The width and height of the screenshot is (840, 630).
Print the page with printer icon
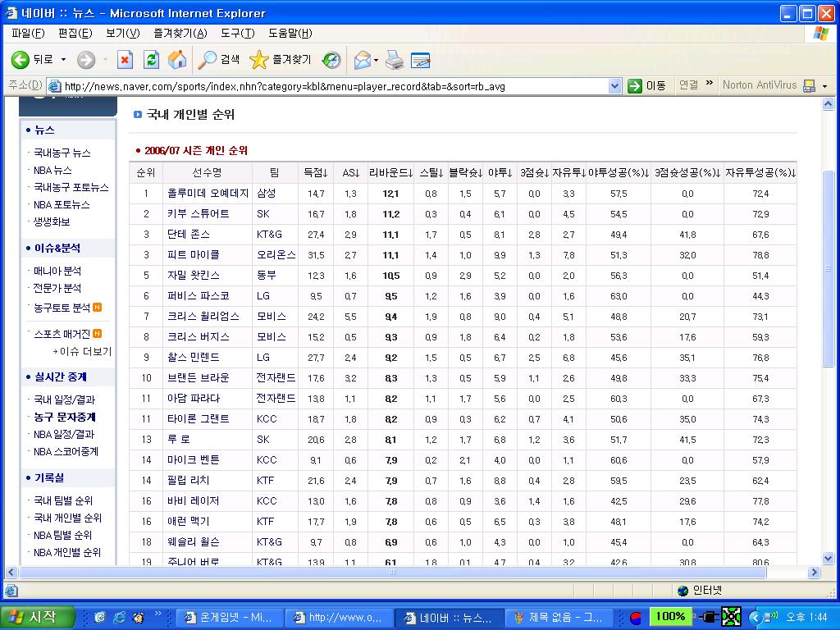[395, 60]
